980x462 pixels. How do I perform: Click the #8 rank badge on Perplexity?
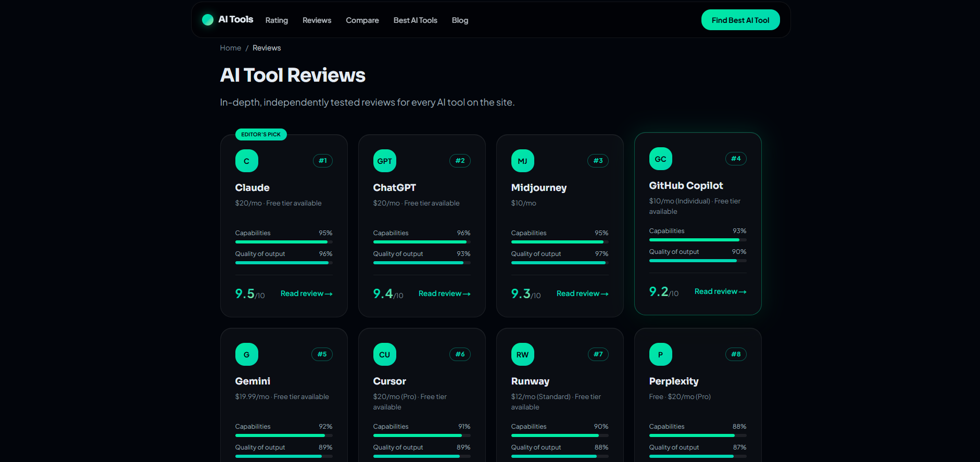click(x=736, y=354)
